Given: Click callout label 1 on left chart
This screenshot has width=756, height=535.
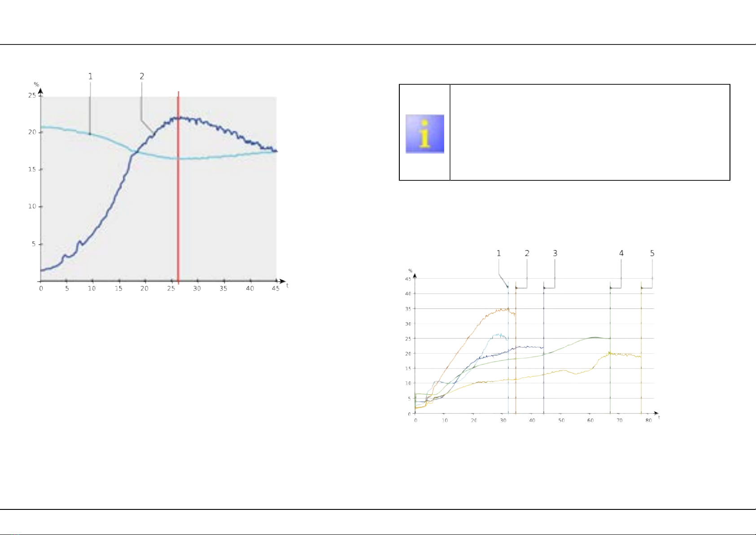Looking at the screenshot, I should coord(90,76).
